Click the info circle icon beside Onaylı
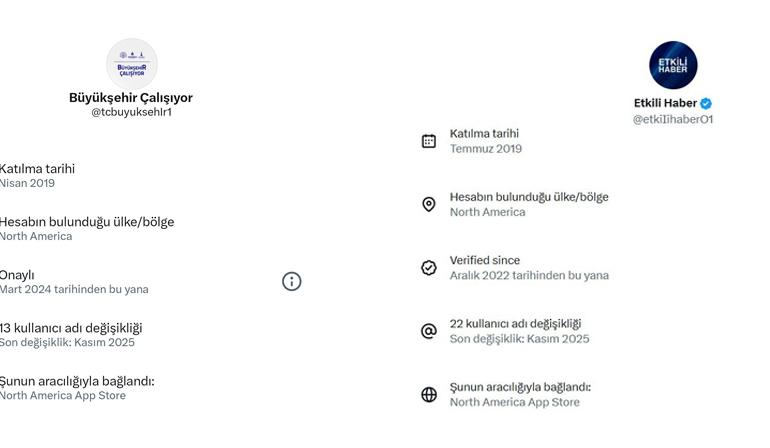This screenshot has height=448, width=770. (292, 282)
